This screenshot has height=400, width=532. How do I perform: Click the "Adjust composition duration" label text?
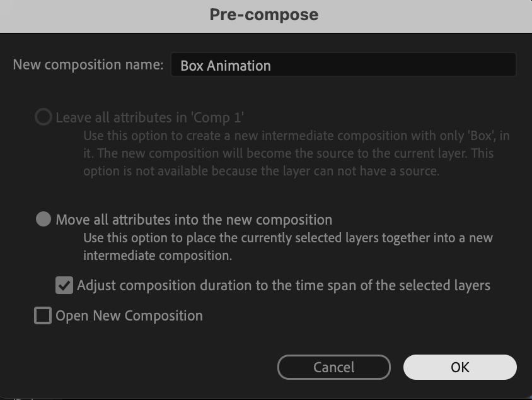tap(283, 285)
